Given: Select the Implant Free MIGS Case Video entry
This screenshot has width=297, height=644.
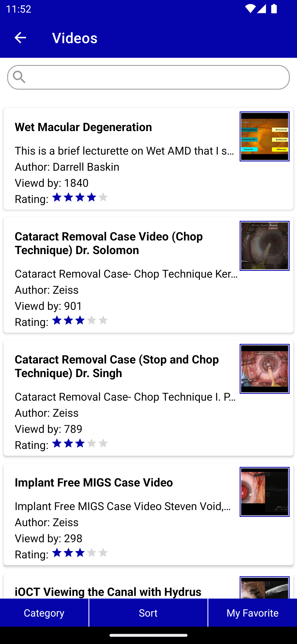Looking at the screenshot, I should (94, 483).
